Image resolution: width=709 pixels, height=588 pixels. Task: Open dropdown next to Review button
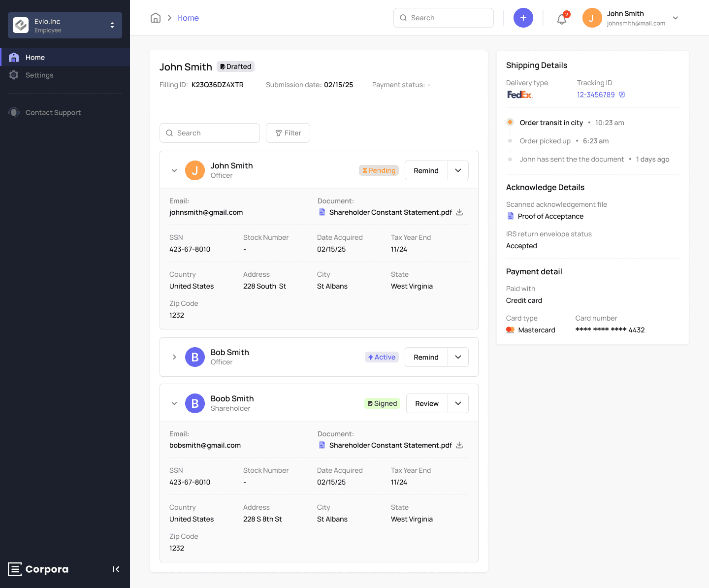(458, 403)
